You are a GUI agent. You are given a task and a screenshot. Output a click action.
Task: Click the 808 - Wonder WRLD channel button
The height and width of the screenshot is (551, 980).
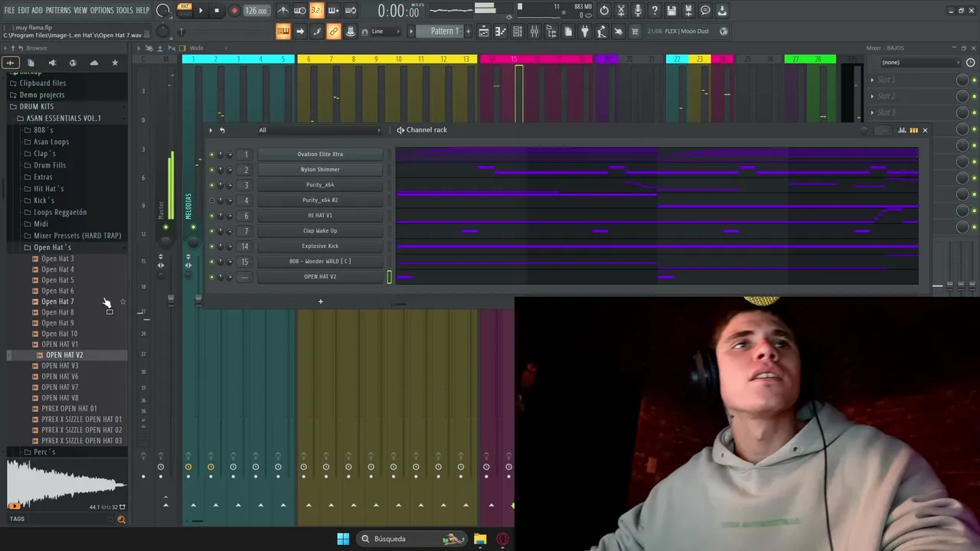(320, 261)
